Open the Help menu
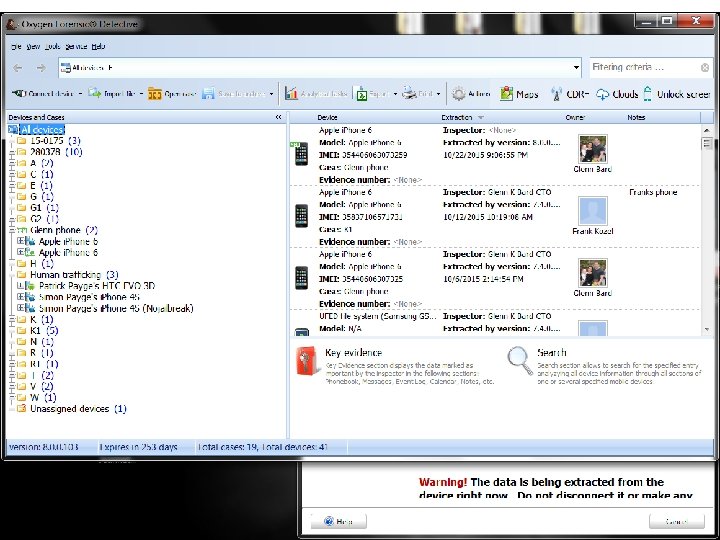 (98, 46)
